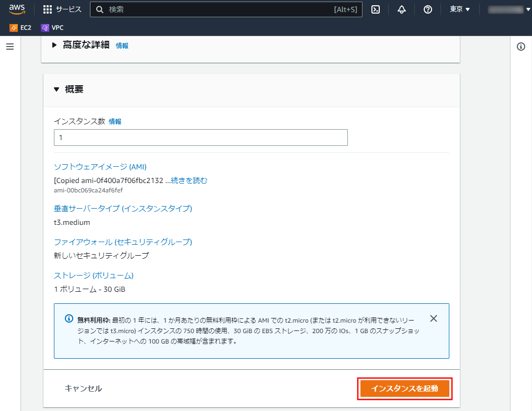This screenshot has height=411, width=532.
Task: Open the left hamburger navigation menu
Action: (10, 47)
